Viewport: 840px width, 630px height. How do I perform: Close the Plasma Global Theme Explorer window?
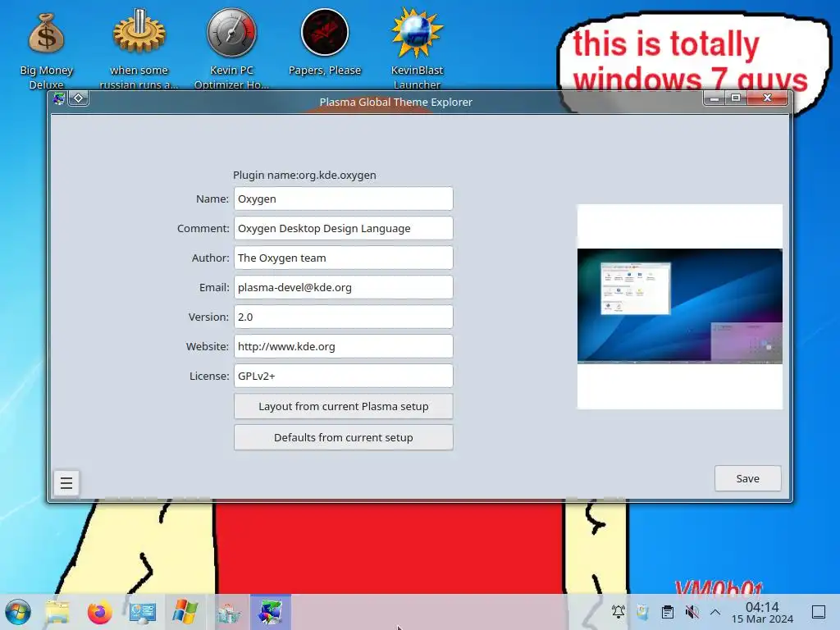pos(767,98)
